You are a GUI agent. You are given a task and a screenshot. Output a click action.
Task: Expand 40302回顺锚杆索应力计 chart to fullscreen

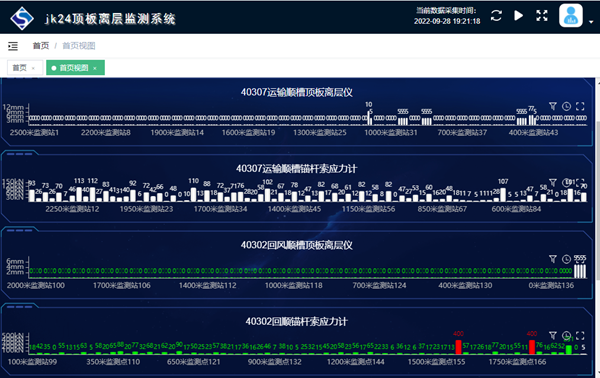[580, 336]
